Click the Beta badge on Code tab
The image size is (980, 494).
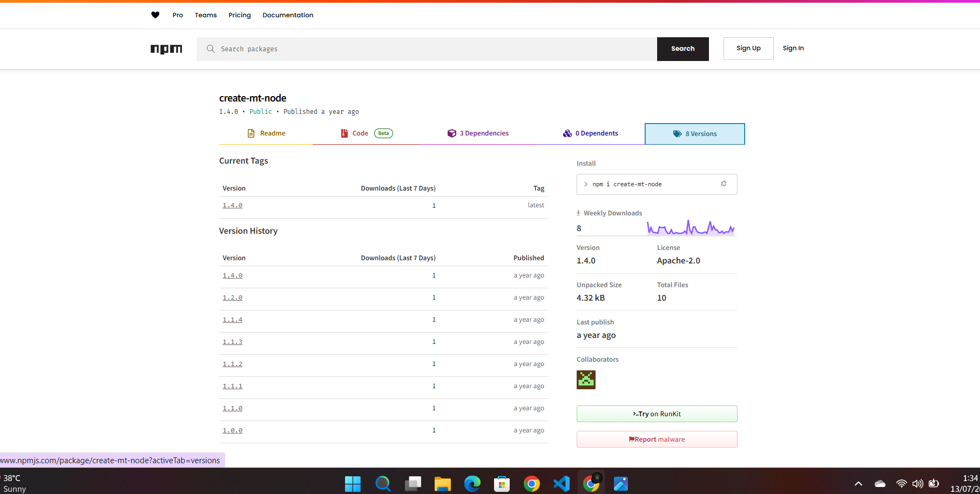coord(383,133)
